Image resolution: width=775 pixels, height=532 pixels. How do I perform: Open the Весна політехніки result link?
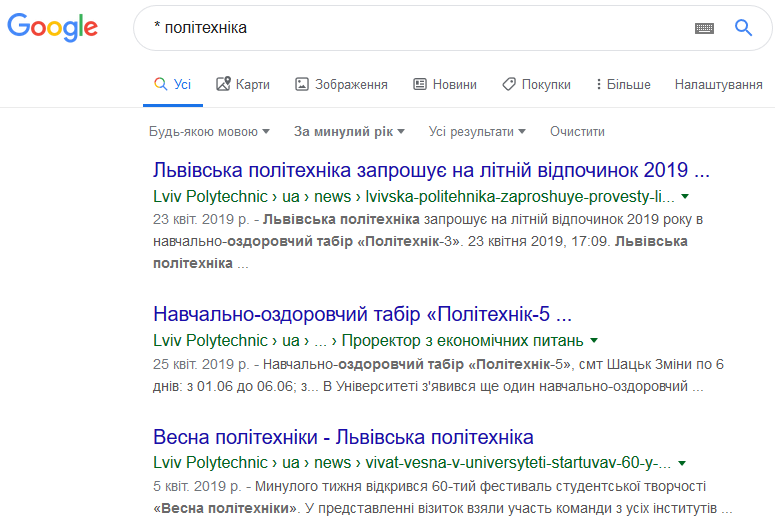click(343, 437)
